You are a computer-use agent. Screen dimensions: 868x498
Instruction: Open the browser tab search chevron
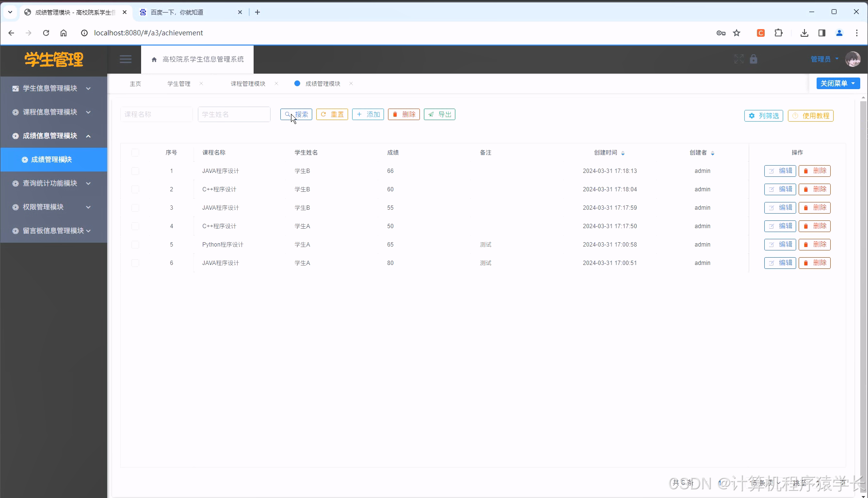click(10, 12)
